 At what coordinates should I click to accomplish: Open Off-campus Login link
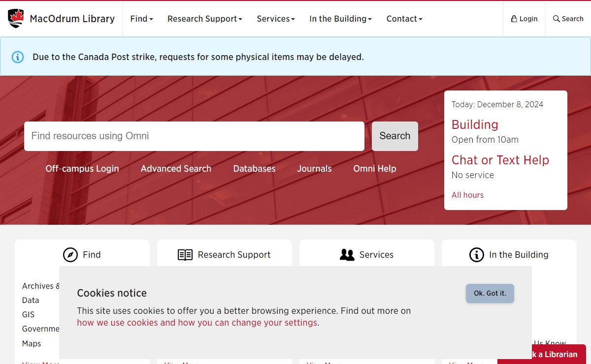pos(82,169)
